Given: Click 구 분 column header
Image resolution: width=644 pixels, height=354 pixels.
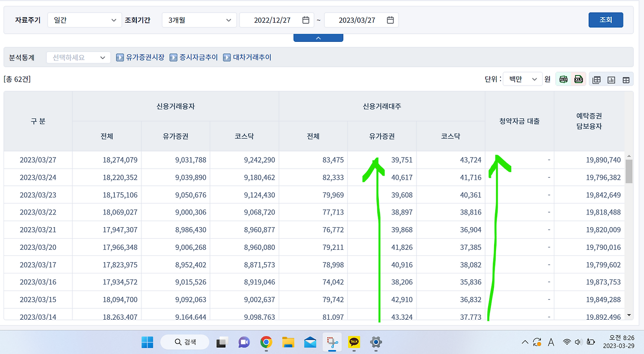Looking at the screenshot, I should point(38,121).
